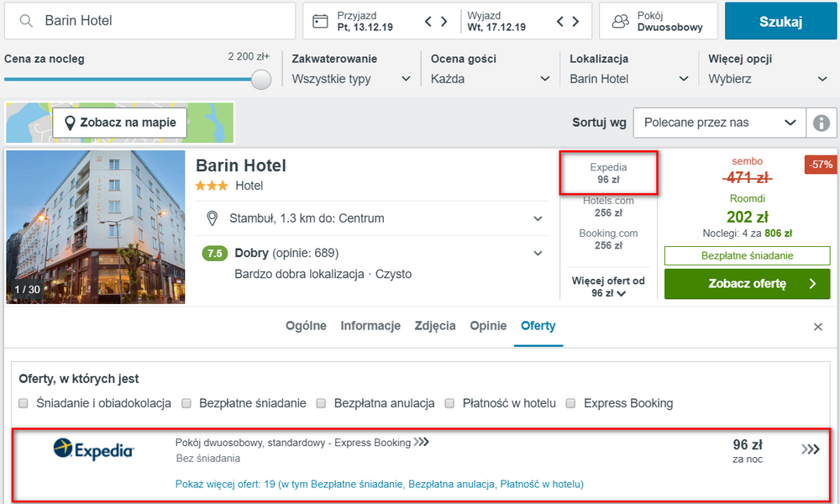
Task: Advance check-out date with next arrow
Action: [x=575, y=21]
